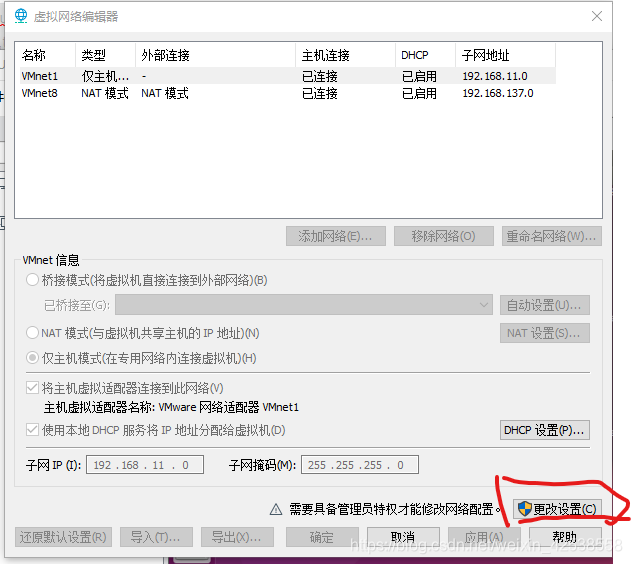Click the 名称 column header
The width and height of the screenshot is (632, 564).
coord(46,55)
